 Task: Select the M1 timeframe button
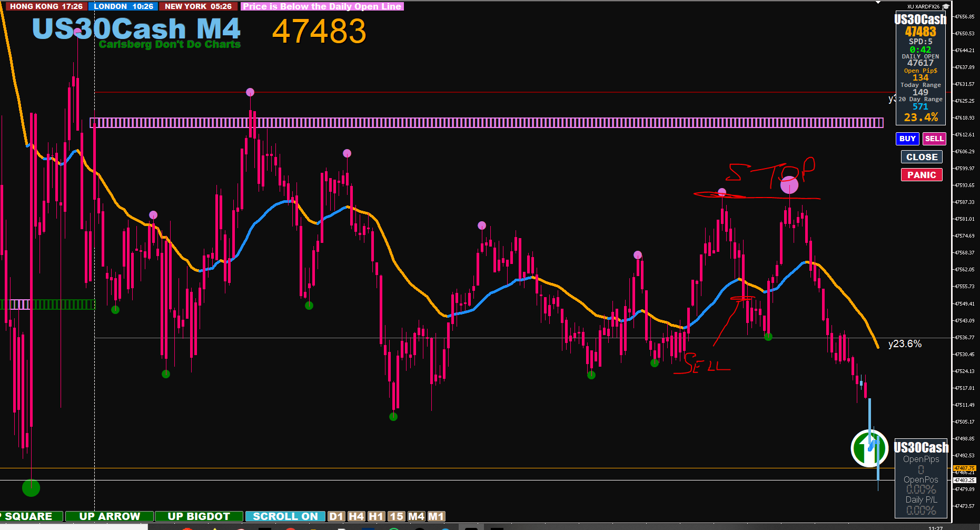436,516
